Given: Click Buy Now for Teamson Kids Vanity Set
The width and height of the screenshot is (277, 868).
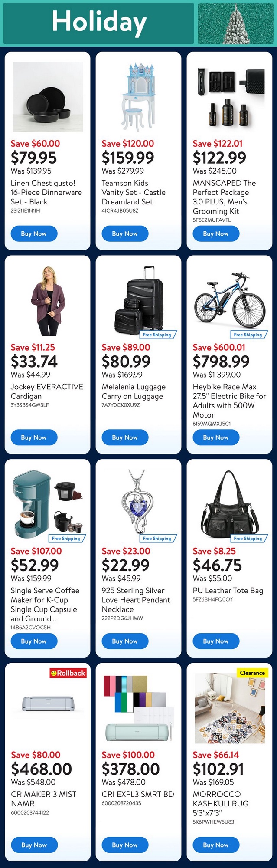Looking at the screenshot, I should click(x=125, y=233).
